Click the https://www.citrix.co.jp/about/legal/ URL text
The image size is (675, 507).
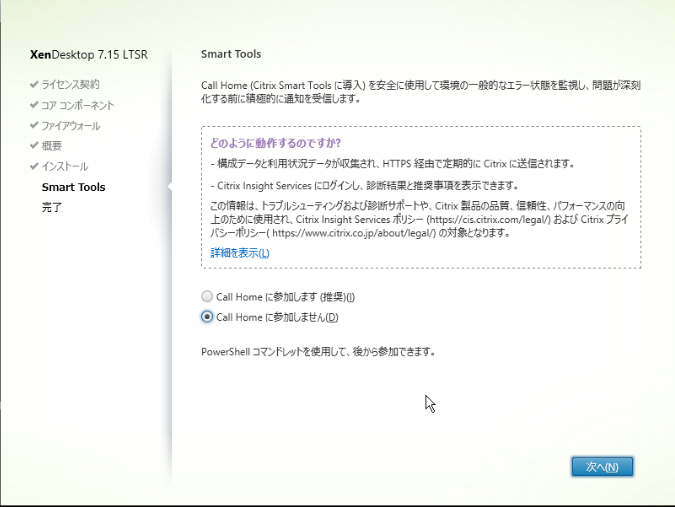(x=353, y=233)
